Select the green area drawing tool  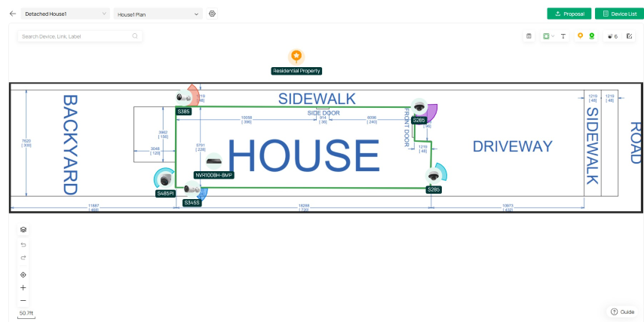point(546,36)
